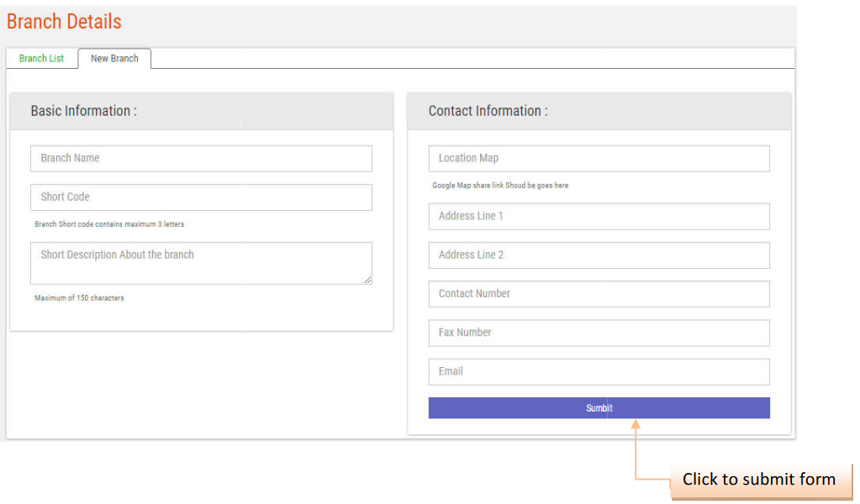Click into the Address Line 1 field

pos(599,216)
